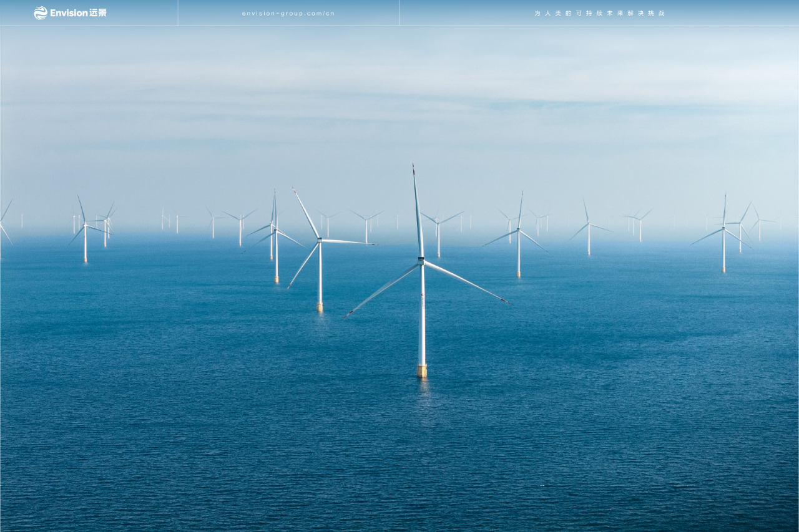Click the hub of the second-nearest turbine
Image resolution: width=799 pixels, height=532 pixels.
[x=320, y=240]
